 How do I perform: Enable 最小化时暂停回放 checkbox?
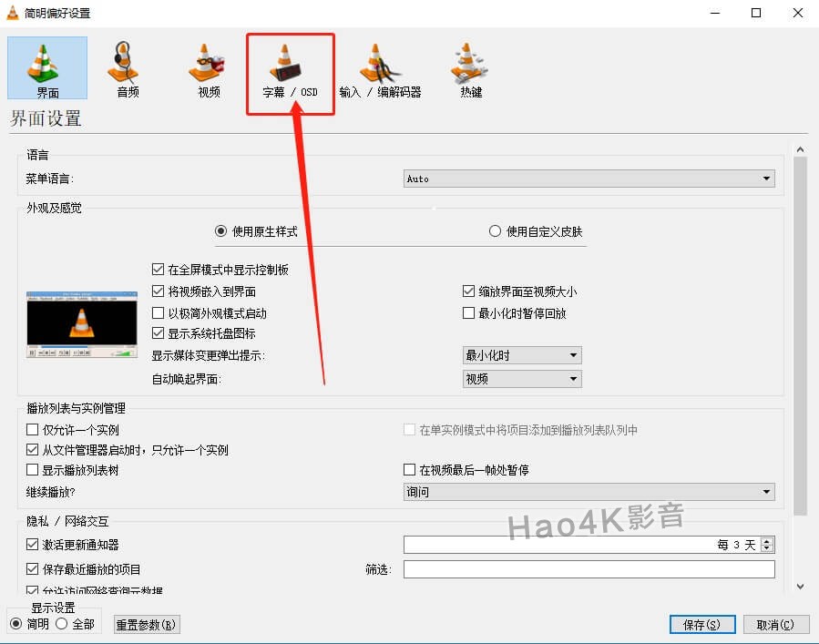tap(468, 312)
